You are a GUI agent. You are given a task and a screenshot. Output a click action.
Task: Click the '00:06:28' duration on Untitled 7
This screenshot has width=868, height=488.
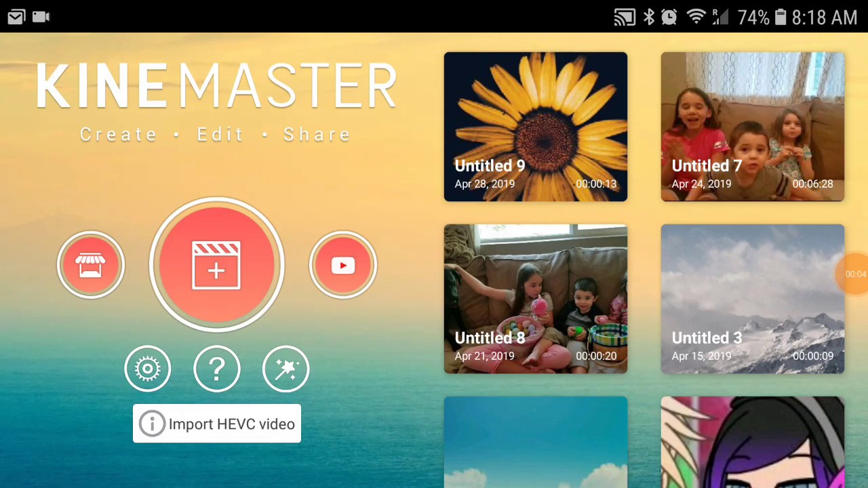point(813,184)
